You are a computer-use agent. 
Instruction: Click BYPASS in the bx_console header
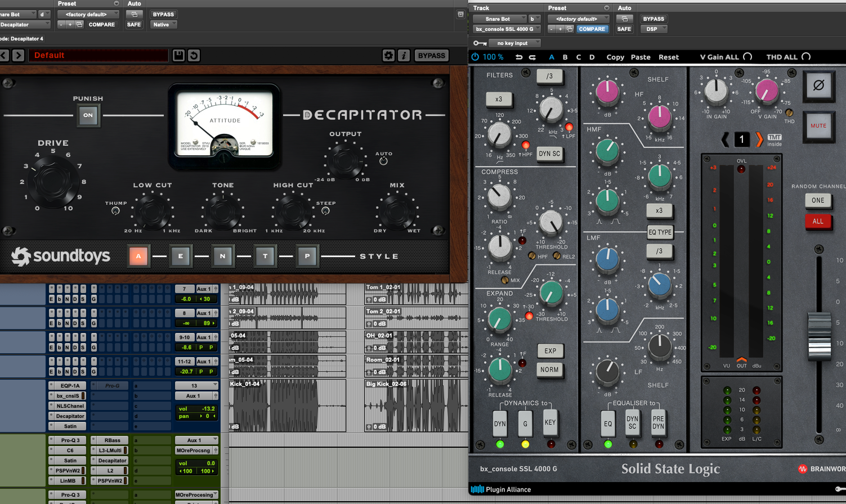[x=653, y=19]
